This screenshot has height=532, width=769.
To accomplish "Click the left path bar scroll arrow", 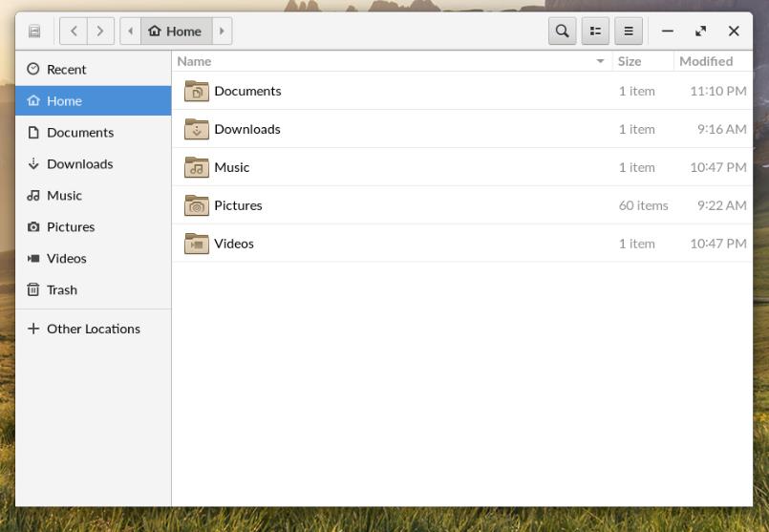I will point(130,31).
